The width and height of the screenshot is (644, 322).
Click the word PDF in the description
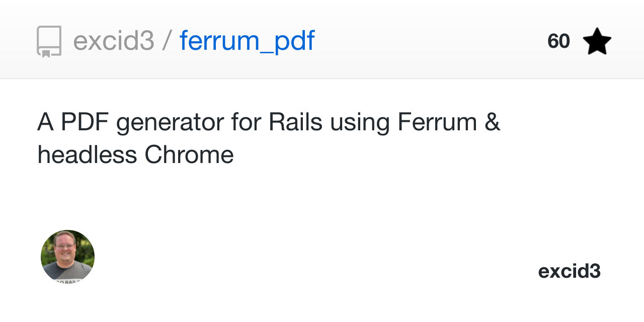pos(85,122)
